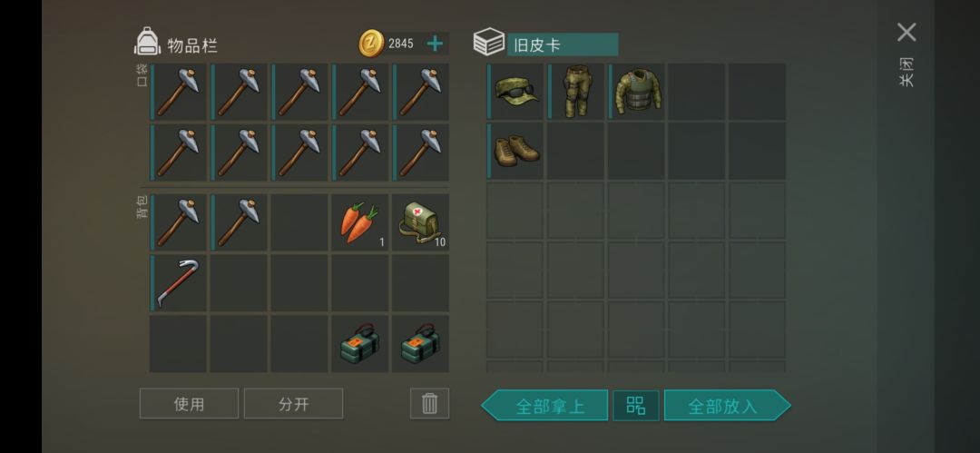Click the trash can delete icon
The height and width of the screenshot is (453, 980).
tap(429, 404)
